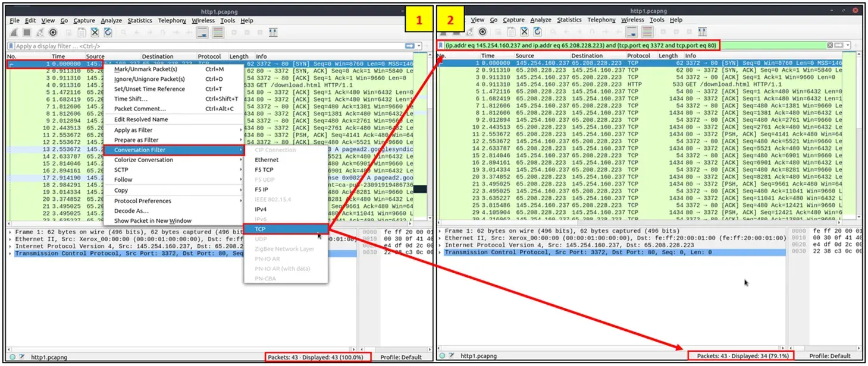This screenshot has height=366, width=868.
Task: Open the Analyze menu in left window
Action: (x=112, y=20)
